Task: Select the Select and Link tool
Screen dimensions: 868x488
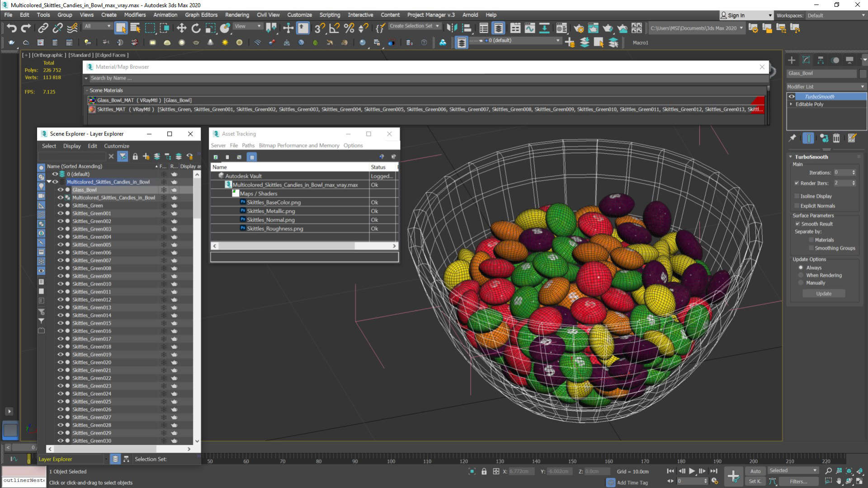Action: pos(43,28)
